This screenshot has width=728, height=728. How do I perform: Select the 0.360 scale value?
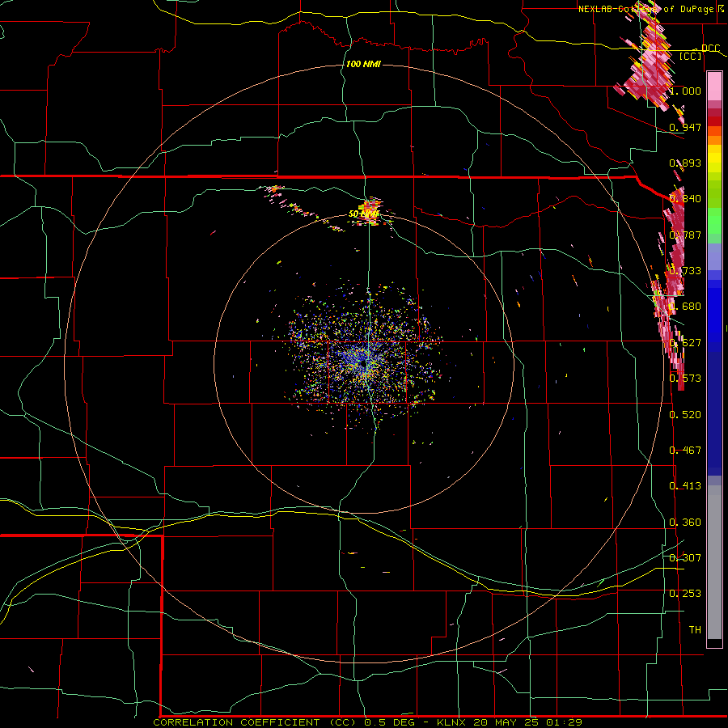click(x=685, y=523)
